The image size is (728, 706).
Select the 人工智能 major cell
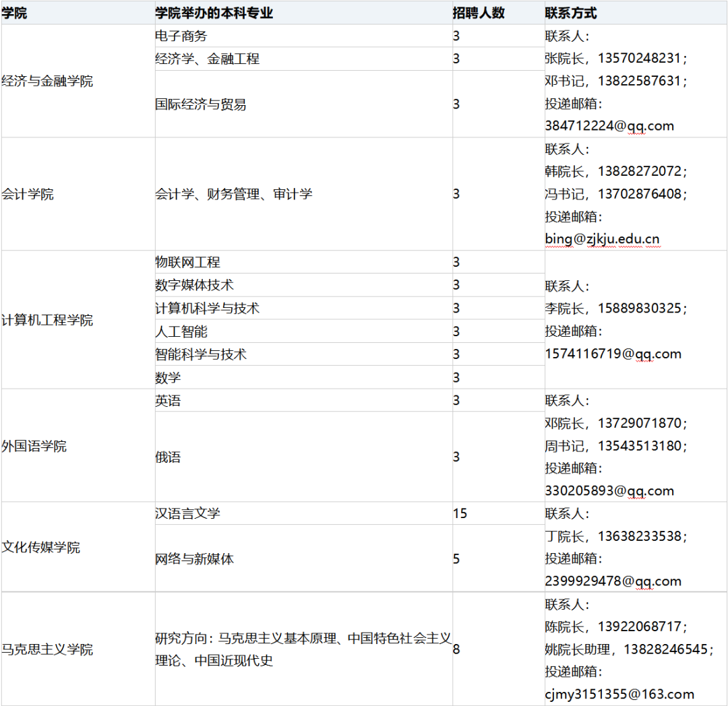coord(303,331)
